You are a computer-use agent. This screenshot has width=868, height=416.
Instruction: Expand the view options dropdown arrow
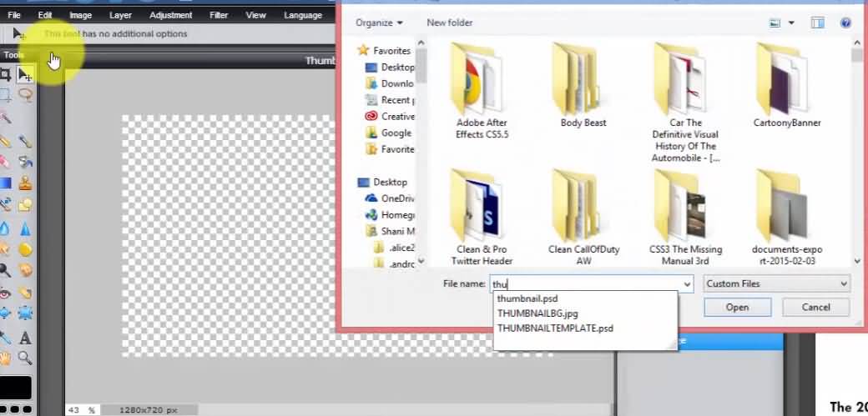(791, 23)
